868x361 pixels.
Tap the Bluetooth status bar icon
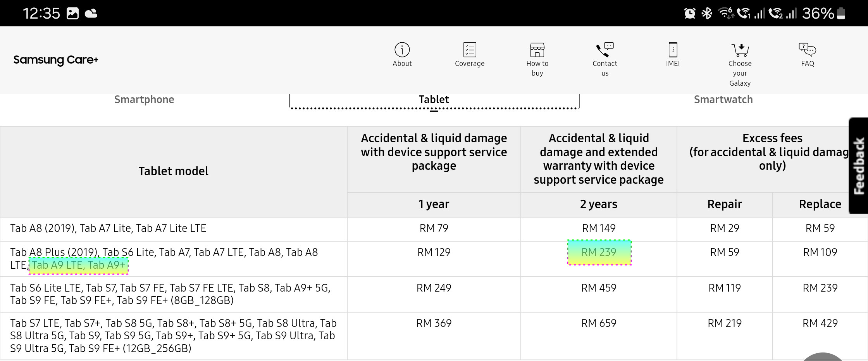[x=707, y=14]
